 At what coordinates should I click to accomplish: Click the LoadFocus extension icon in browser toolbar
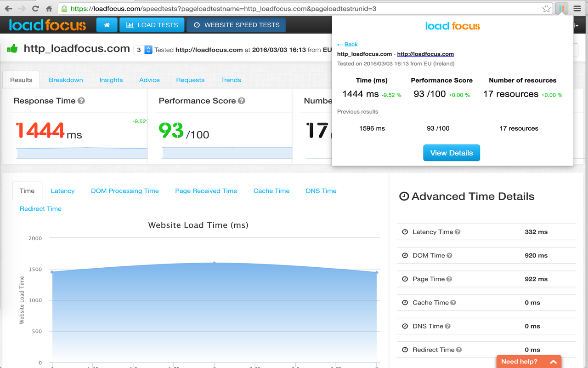coord(561,8)
